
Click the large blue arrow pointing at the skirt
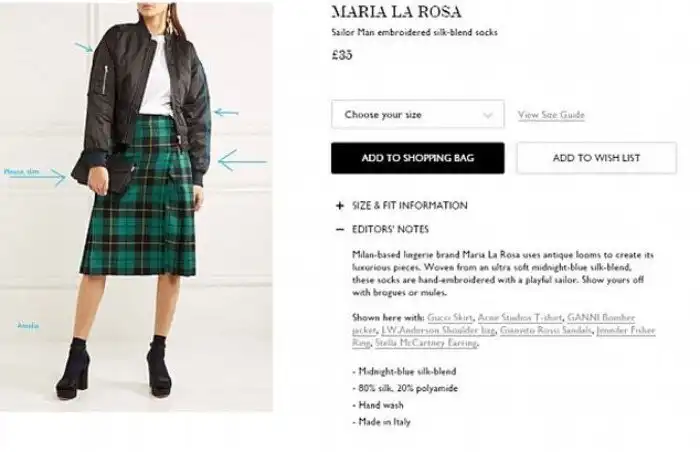[x=242, y=160]
